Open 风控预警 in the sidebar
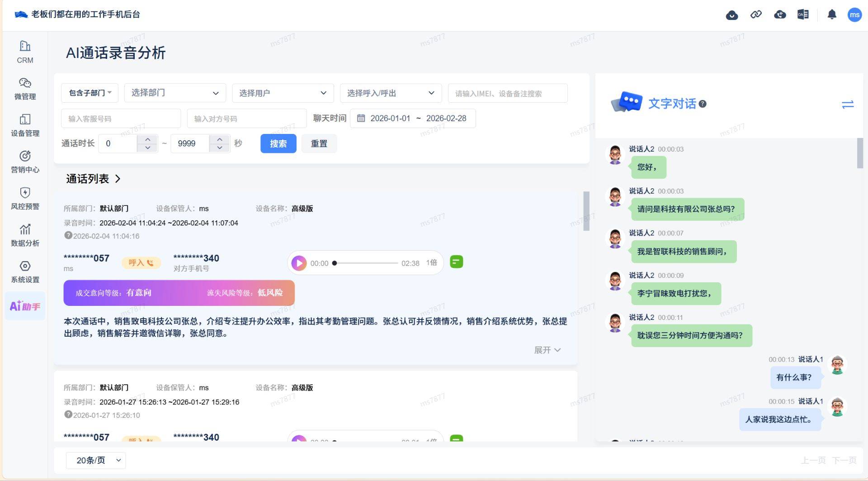868x481 pixels. click(x=25, y=199)
